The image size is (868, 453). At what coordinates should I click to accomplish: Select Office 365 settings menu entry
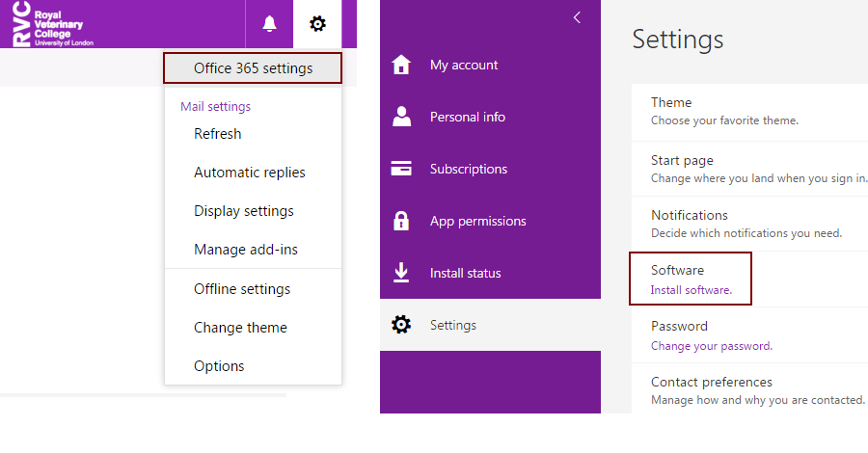tap(253, 68)
